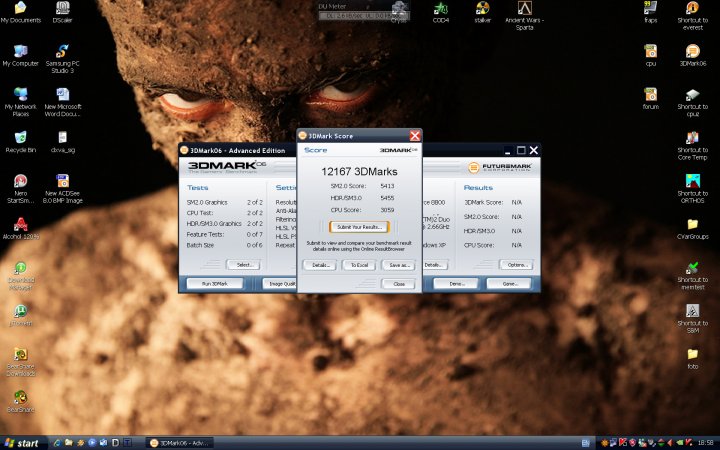The height and width of the screenshot is (450, 720).
Task: Open the fraps desktop shortcut
Action: pos(651,12)
